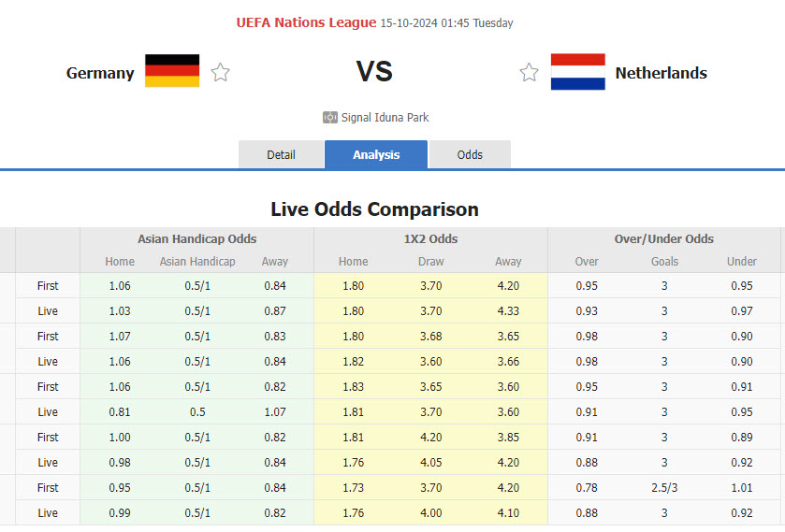
Task: Select the Analysis tab
Action: click(x=376, y=155)
